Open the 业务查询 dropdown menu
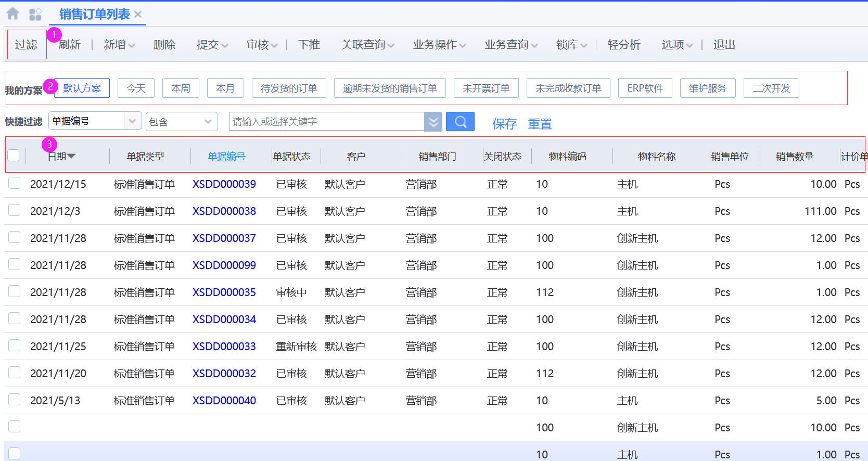Image resolution: width=868 pixels, height=461 pixels. (x=512, y=45)
